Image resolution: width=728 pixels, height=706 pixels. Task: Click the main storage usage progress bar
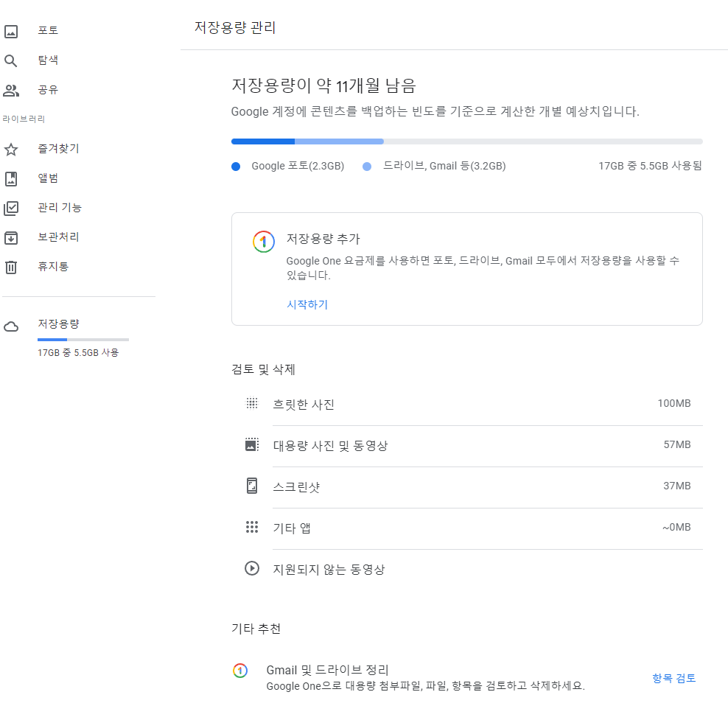(x=467, y=141)
